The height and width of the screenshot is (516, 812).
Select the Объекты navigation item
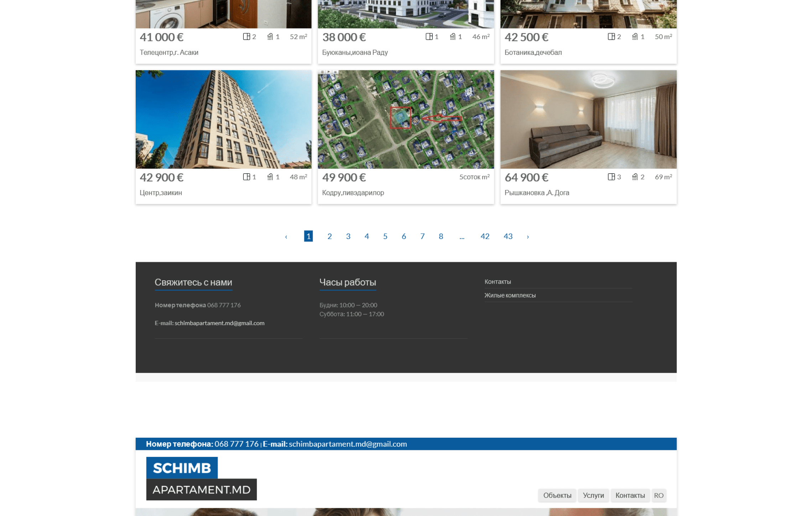click(557, 495)
